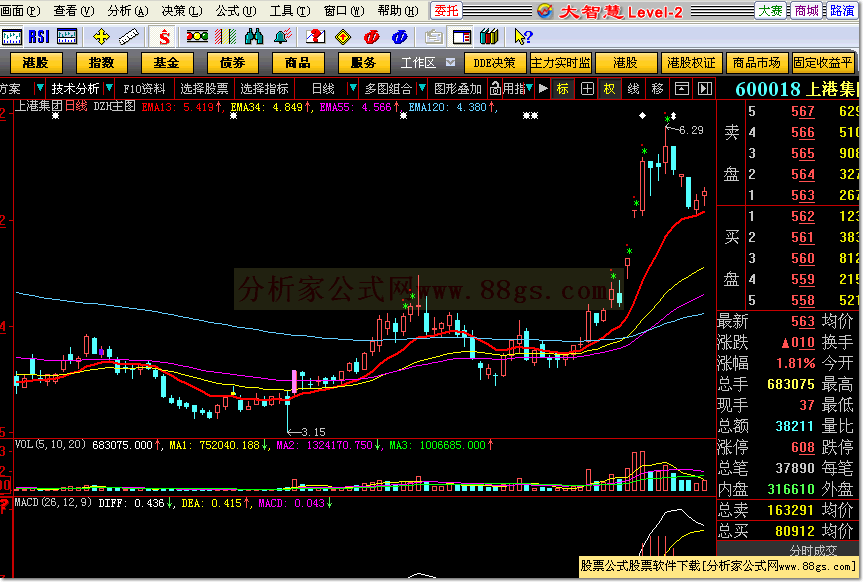This screenshot has height=584, width=866.
Task: Toggle the 标 marker button
Action: [x=563, y=88]
